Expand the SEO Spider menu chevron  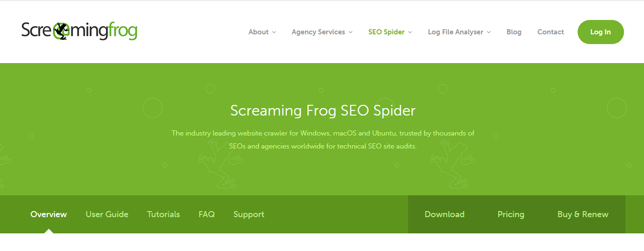click(410, 32)
